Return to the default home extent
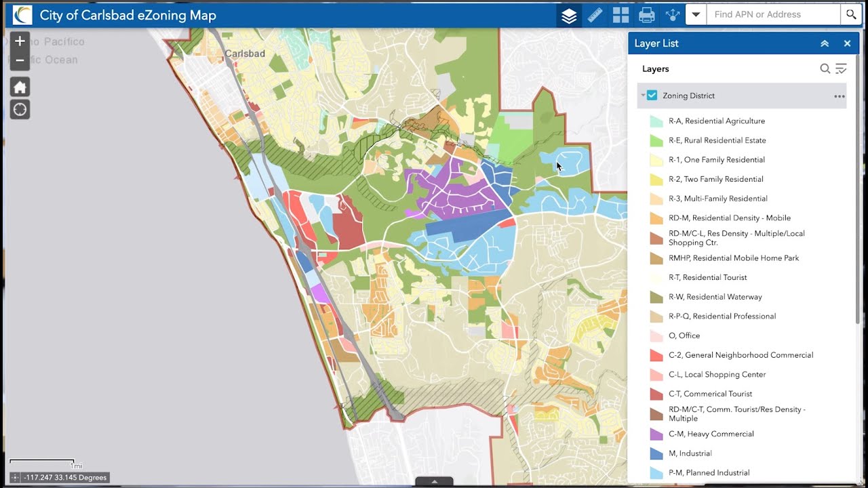868x488 pixels. (x=20, y=87)
